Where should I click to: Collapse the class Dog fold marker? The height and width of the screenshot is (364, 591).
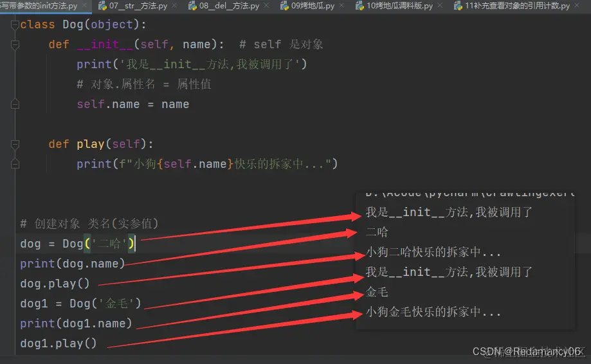(15, 25)
